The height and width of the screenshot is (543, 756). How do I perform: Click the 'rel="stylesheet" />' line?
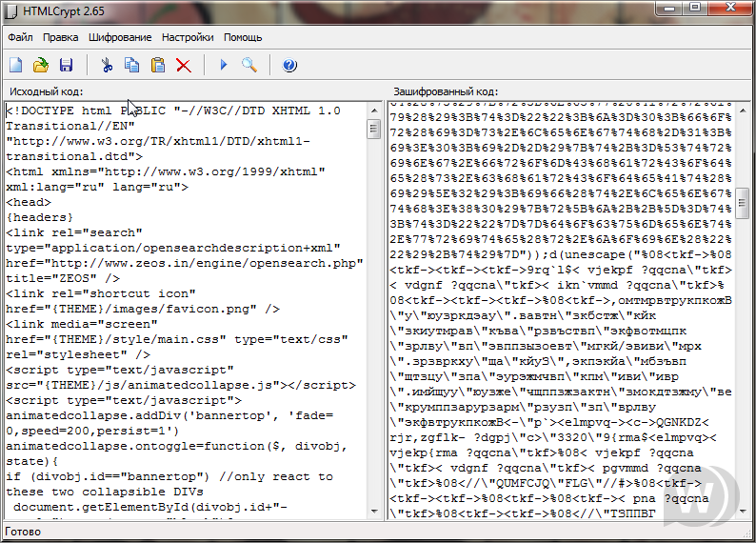(x=78, y=354)
